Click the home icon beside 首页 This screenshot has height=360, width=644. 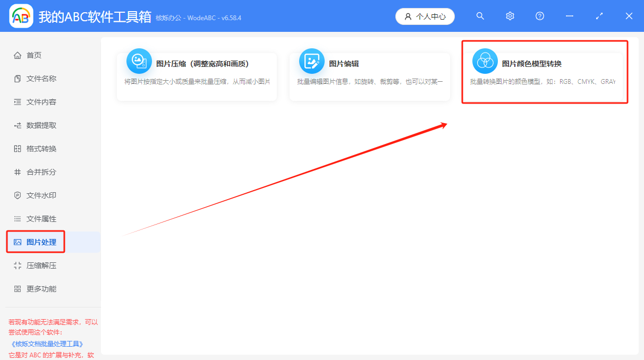pyautogui.click(x=18, y=55)
